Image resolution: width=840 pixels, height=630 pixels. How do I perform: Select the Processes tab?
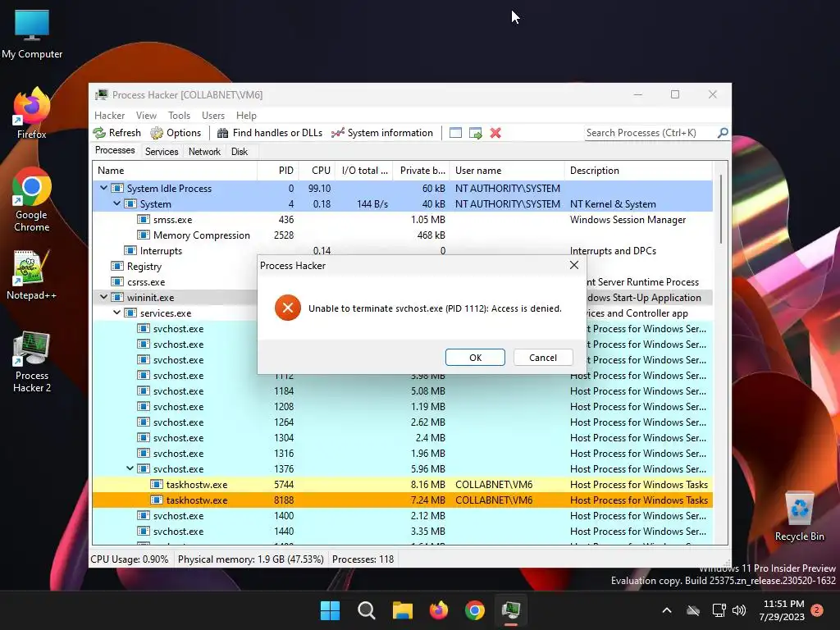pyautogui.click(x=115, y=150)
